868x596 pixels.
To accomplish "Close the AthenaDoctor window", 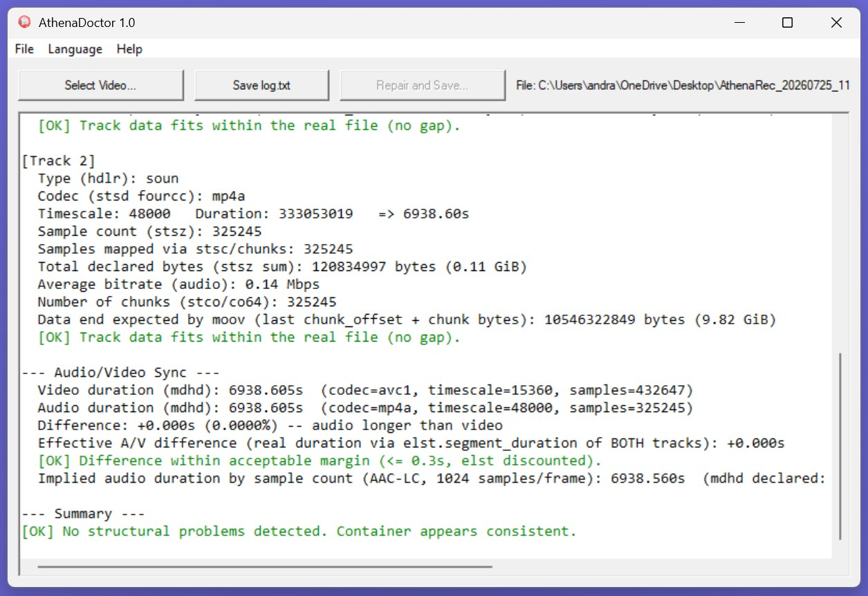I will (836, 23).
